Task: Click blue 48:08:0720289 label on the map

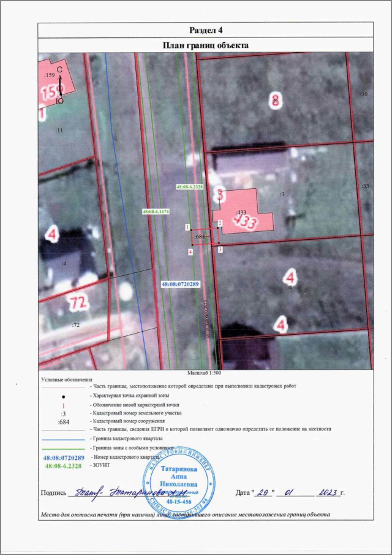Action: [x=181, y=285]
